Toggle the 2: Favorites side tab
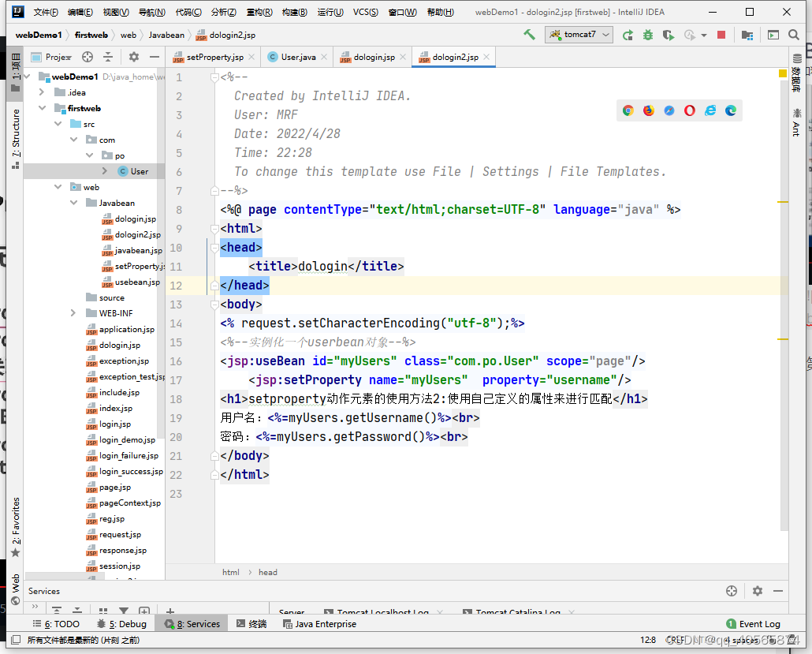The image size is (812, 654). coord(16,526)
